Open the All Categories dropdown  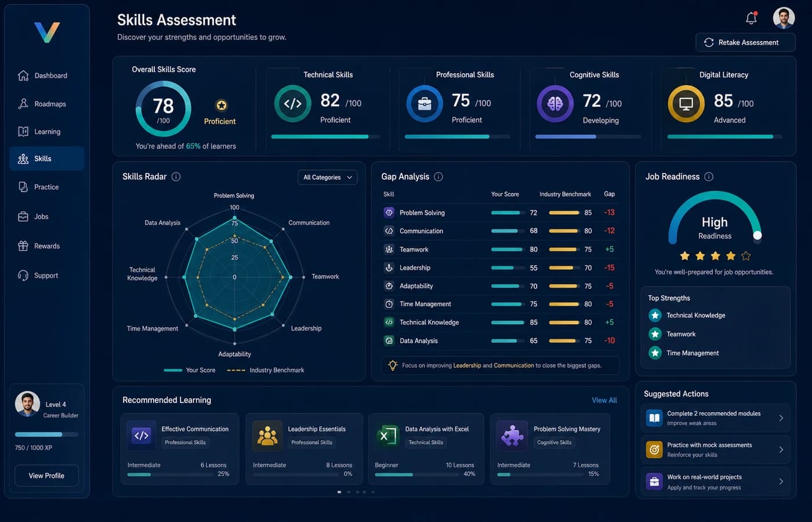click(327, 177)
